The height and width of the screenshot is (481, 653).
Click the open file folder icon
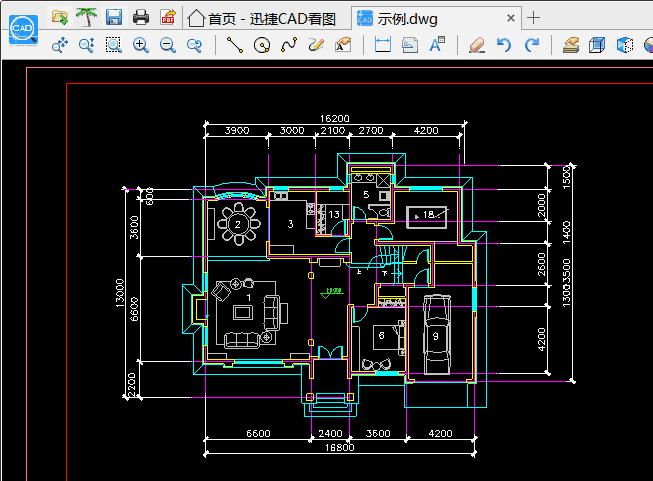coord(60,17)
